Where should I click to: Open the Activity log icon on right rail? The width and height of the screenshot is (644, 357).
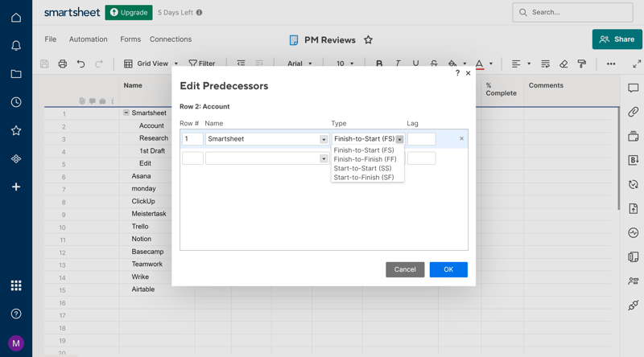[x=633, y=232]
